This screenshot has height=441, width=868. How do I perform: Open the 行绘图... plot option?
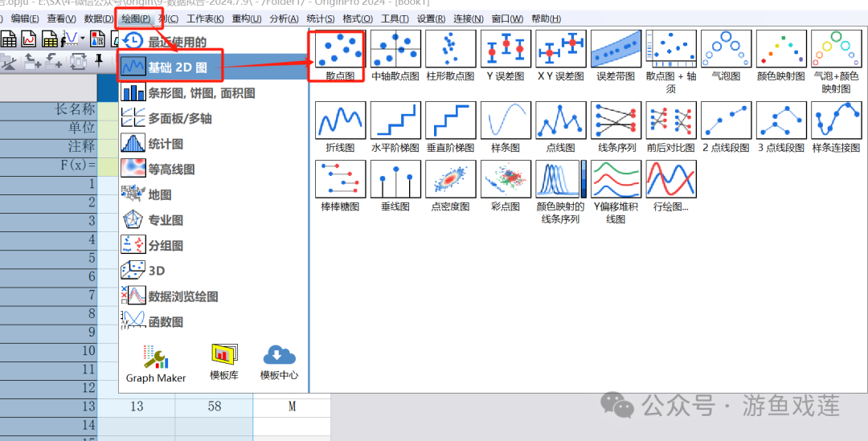[671, 179]
